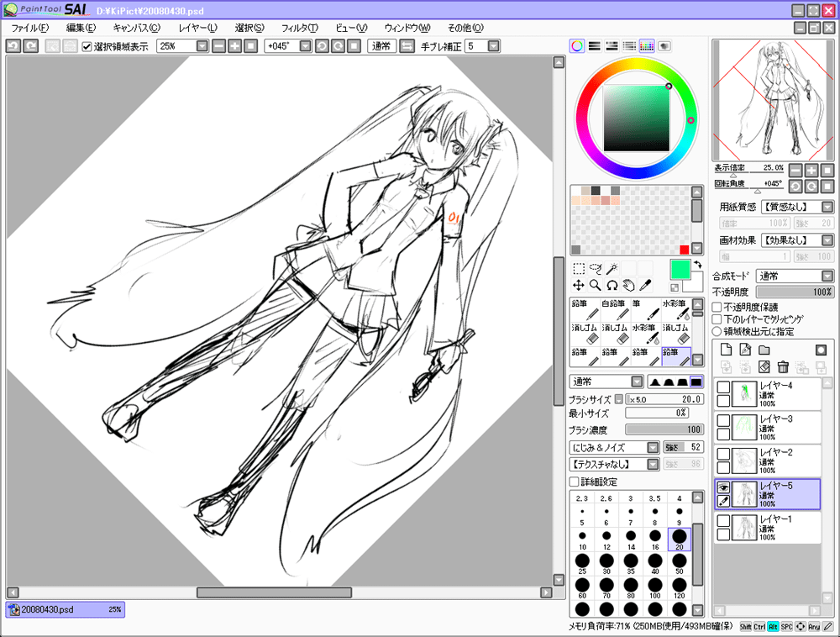Viewport: 840px width, 637px height.
Task: Click the transparent color toggle icon
Action: click(675, 287)
